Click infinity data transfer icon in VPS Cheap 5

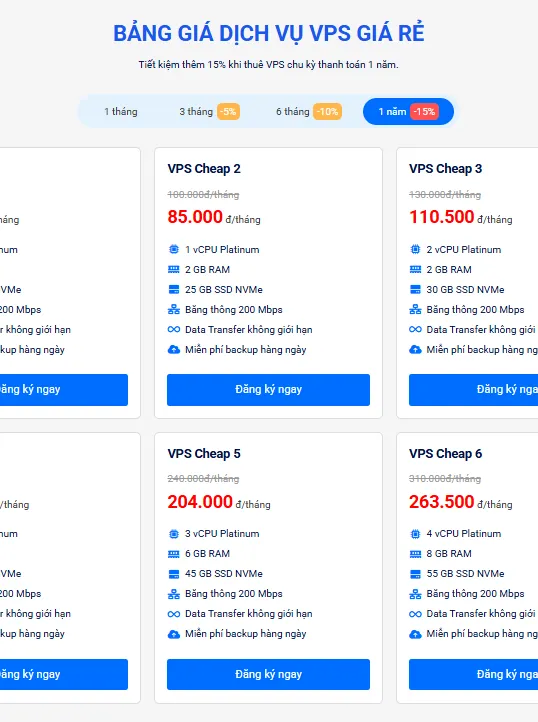pyautogui.click(x=174, y=614)
